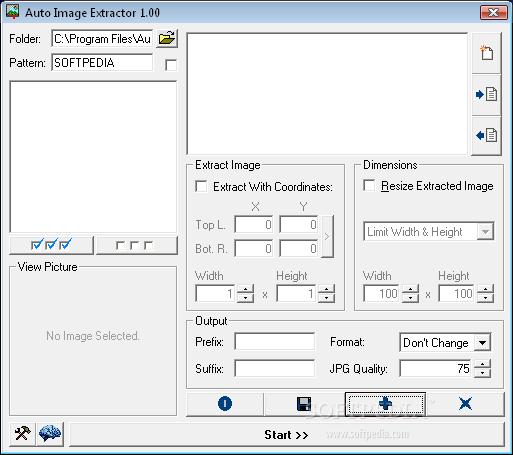Decrease Extract Image Height with down arrow

(x=326, y=298)
